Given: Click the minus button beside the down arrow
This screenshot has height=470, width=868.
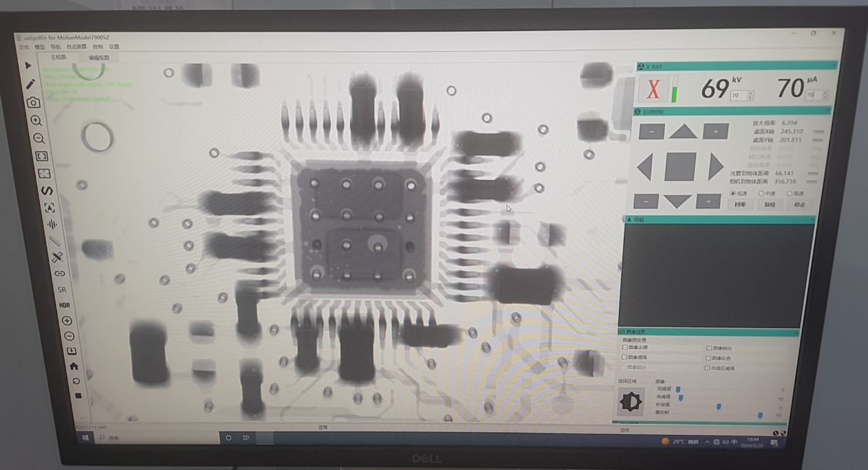Looking at the screenshot, I should tap(645, 201).
